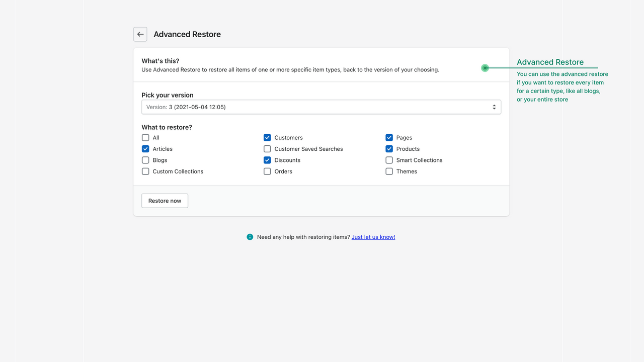644x362 pixels.
Task: Uncheck the Pages checkbox
Action: tap(389, 137)
